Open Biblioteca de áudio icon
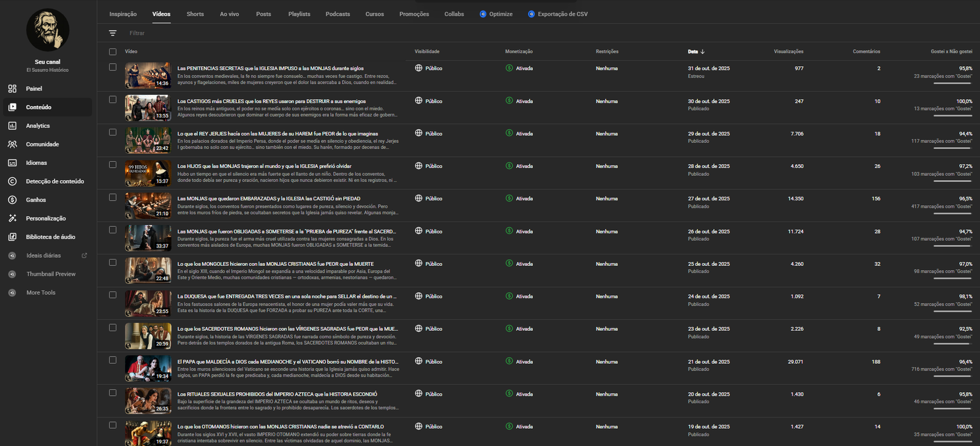Image resolution: width=980 pixels, height=446 pixels. tap(12, 237)
